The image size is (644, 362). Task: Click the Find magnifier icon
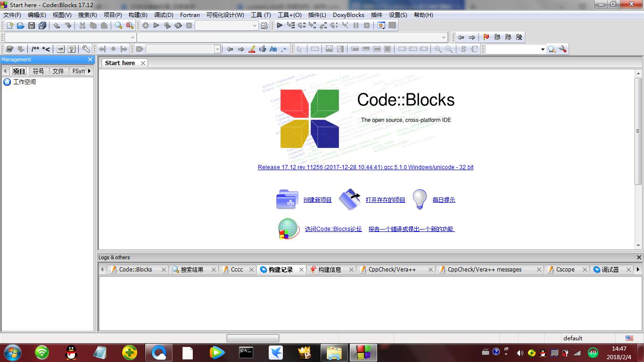pos(119,25)
